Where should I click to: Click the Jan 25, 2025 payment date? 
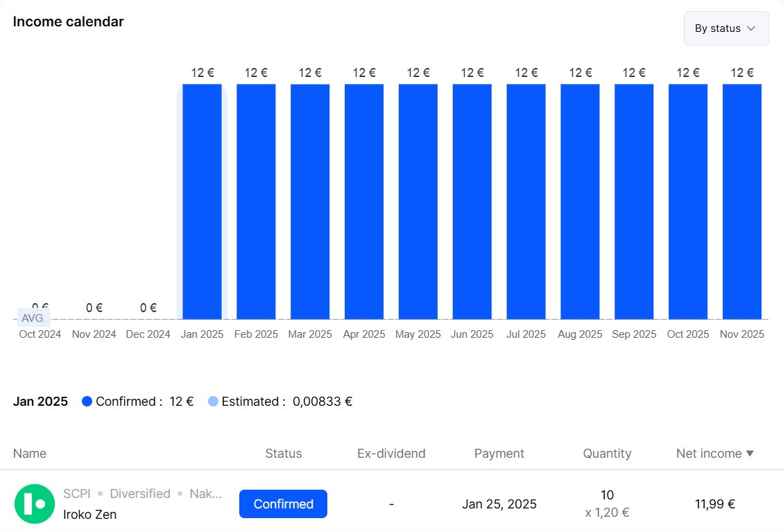point(499,504)
